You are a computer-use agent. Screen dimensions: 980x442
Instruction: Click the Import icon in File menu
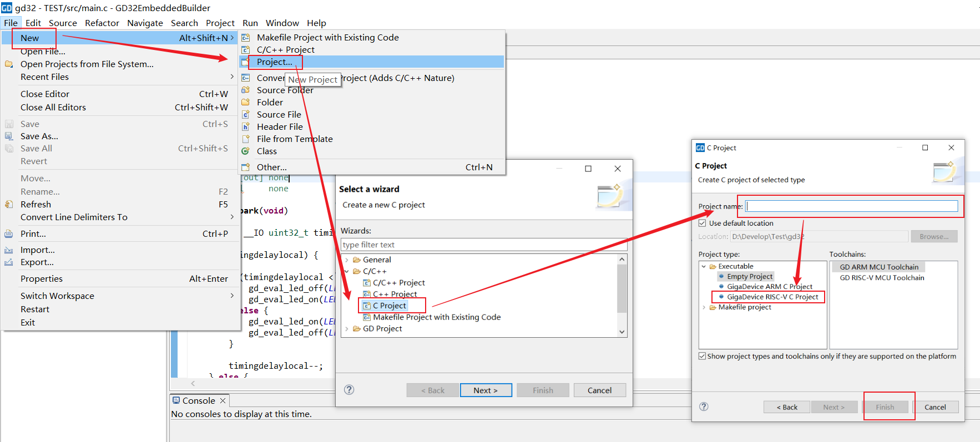click(9, 250)
